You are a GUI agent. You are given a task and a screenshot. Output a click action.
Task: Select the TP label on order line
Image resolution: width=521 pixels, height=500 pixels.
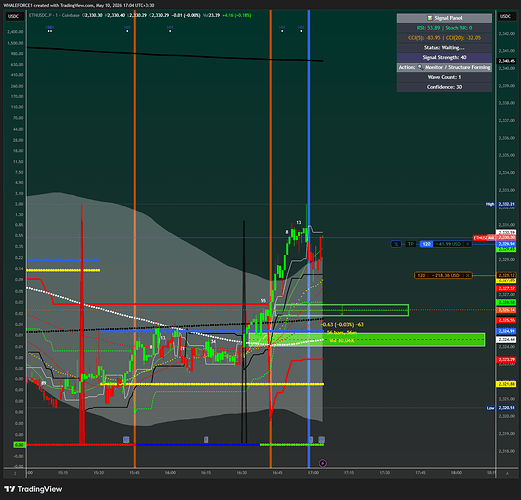[410, 244]
